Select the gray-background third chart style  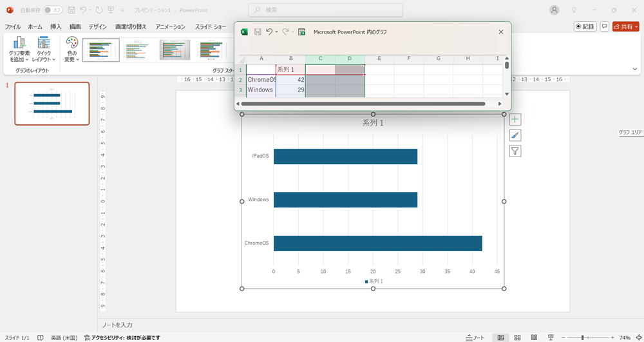click(x=175, y=50)
